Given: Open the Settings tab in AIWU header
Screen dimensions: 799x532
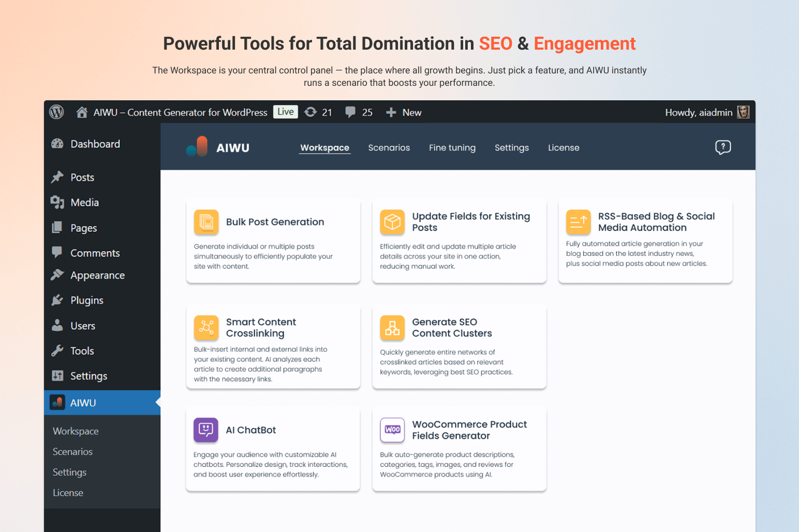Looking at the screenshot, I should tap(512, 147).
